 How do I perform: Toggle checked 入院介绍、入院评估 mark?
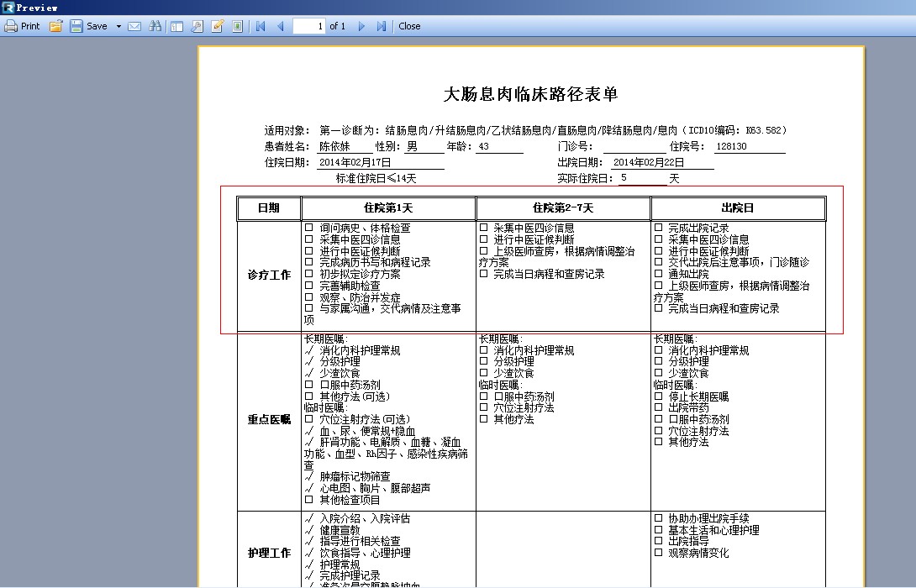click(x=309, y=518)
